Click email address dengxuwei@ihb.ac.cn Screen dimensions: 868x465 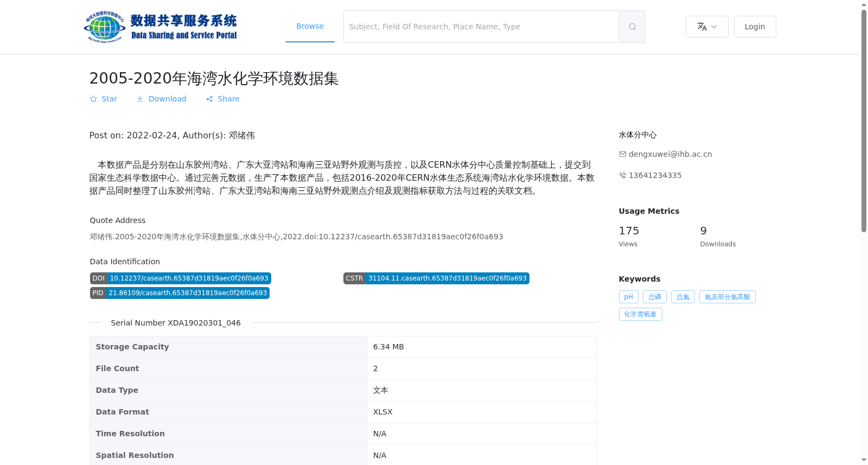670,154
